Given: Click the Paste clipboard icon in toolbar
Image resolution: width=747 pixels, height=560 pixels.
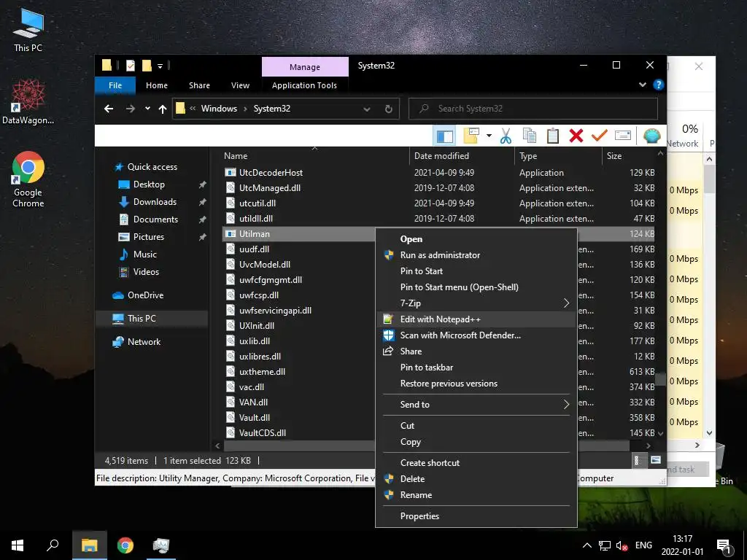Looking at the screenshot, I should (x=553, y=136).
